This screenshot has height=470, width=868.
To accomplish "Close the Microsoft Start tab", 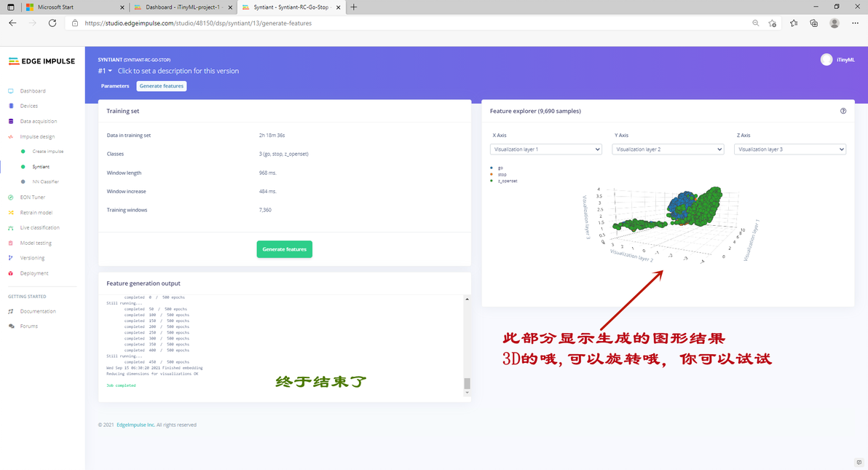I will click(122, 7).
